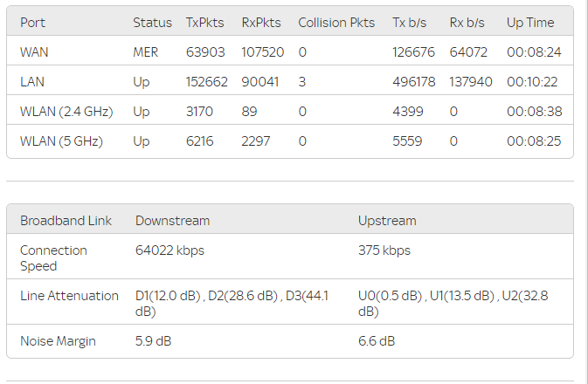
Task: Click the 64022 kbps downstream speed value
Action: (x=169, y=250)
